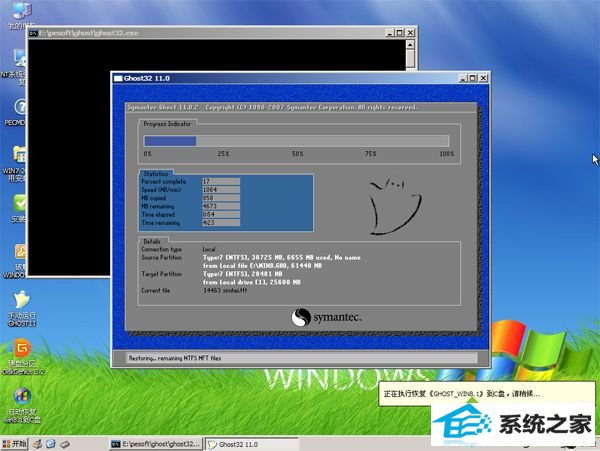Click the Symantec logo in Ghost
Screen dimensions: 600x451
(x=326, y=317)
